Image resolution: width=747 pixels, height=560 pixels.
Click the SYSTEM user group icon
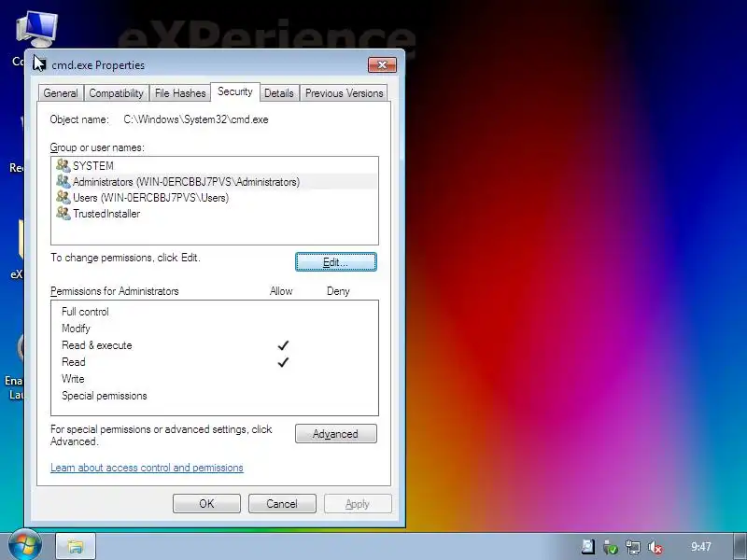(63, 165)
